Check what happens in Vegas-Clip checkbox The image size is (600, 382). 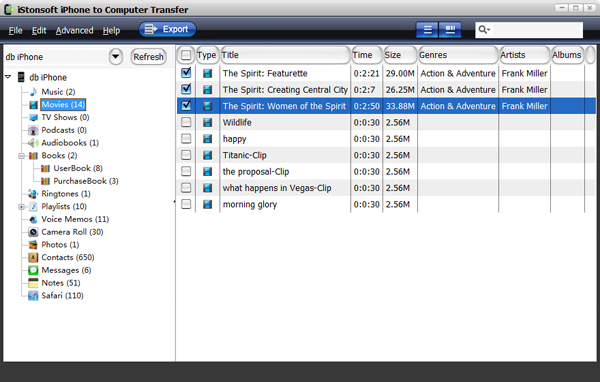click(x=186, y=188)
